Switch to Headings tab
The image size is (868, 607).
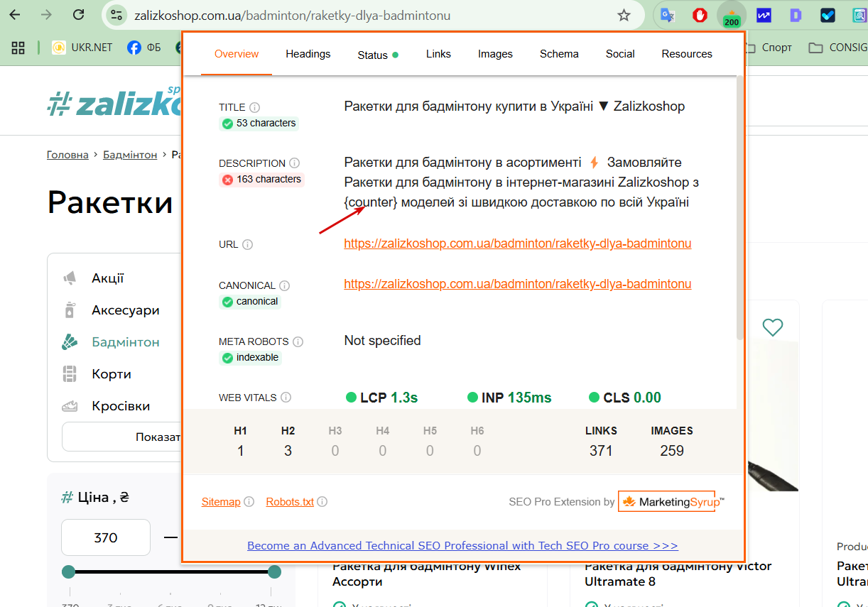pos(308,54)
